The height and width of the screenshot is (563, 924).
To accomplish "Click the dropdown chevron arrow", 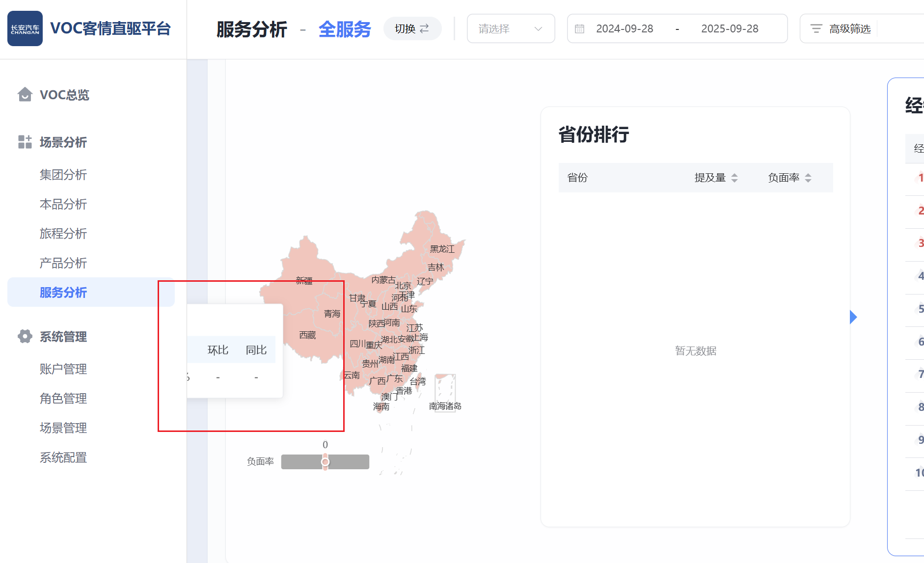I will click(538, 29).
